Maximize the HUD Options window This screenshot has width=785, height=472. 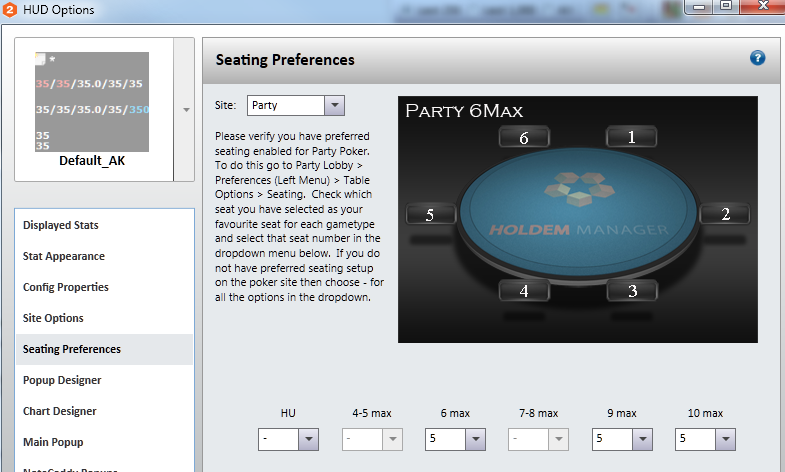[x=726, y=6]
